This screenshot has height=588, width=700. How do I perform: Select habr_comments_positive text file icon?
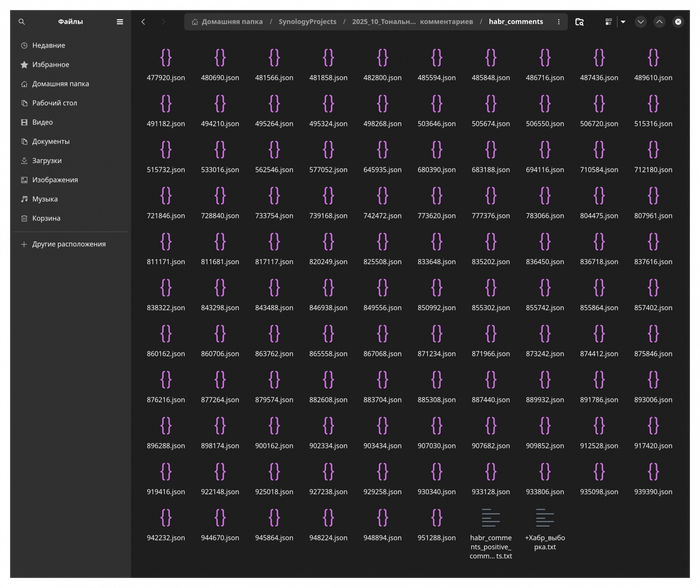click(491, 518)
